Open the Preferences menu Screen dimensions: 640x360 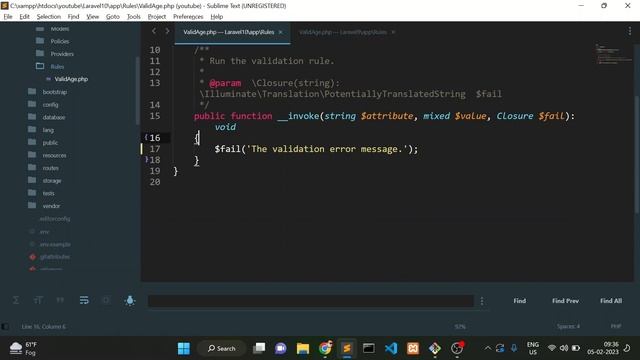coord(188,17)
